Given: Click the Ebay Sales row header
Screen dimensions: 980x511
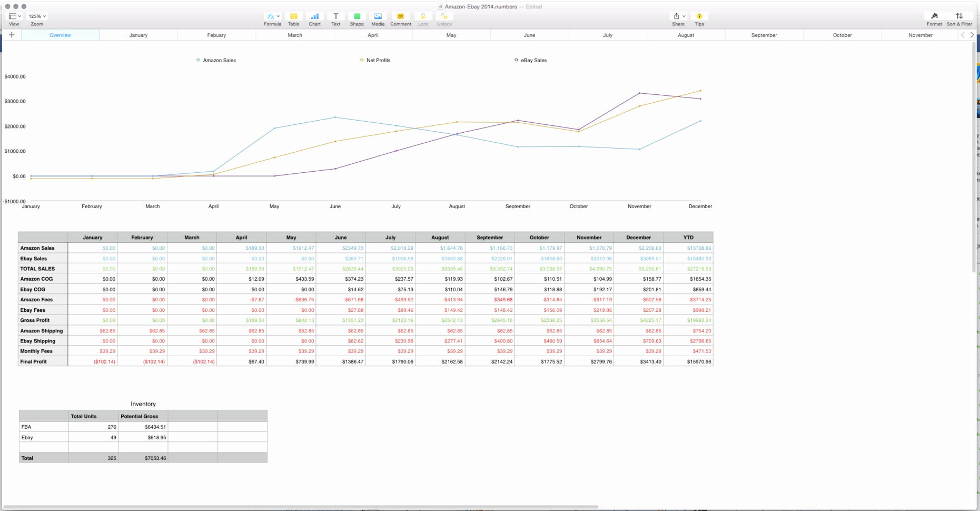Looking at the screenshot, I should 43,259.
